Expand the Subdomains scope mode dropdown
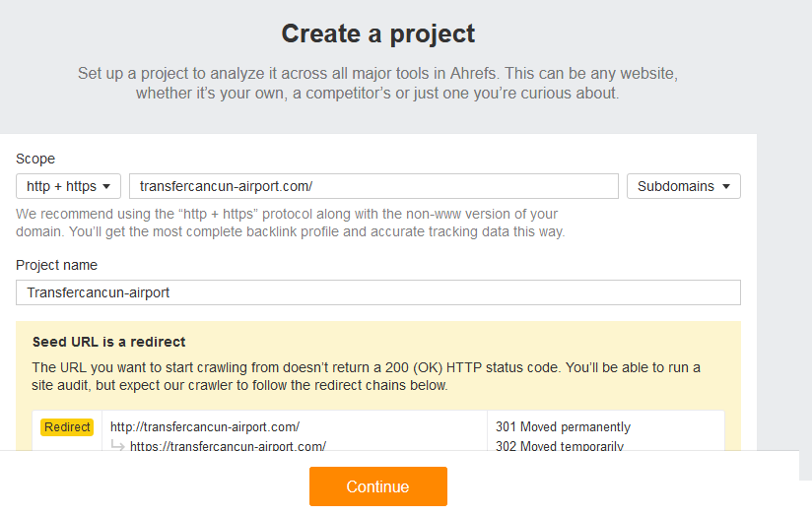 pyautogui.click(x=683, y=186)
